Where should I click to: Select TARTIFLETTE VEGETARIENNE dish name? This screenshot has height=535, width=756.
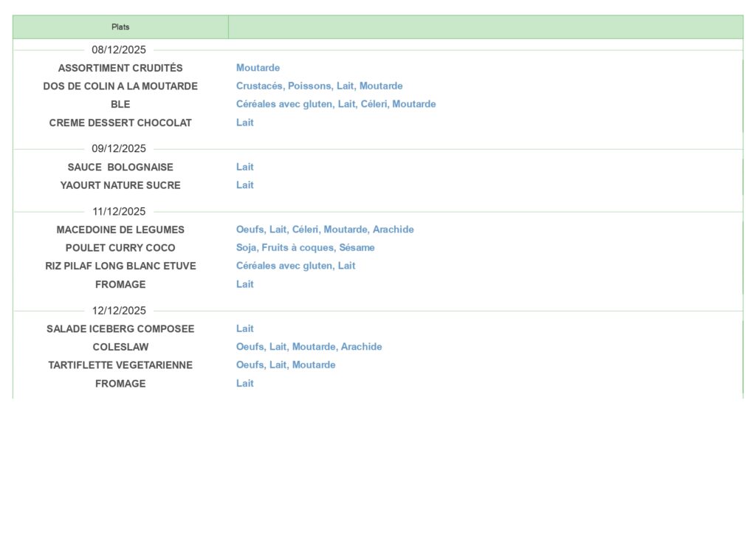[x=120, y=365]
